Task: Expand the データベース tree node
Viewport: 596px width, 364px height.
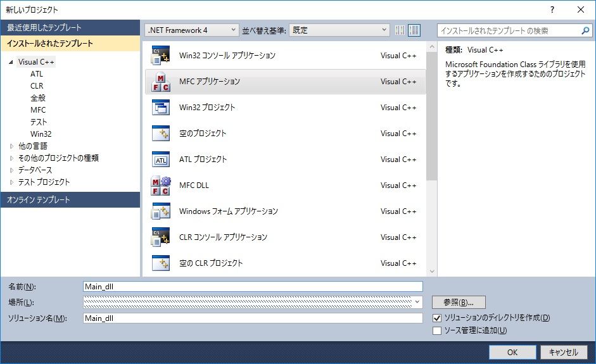Action: 11,170
